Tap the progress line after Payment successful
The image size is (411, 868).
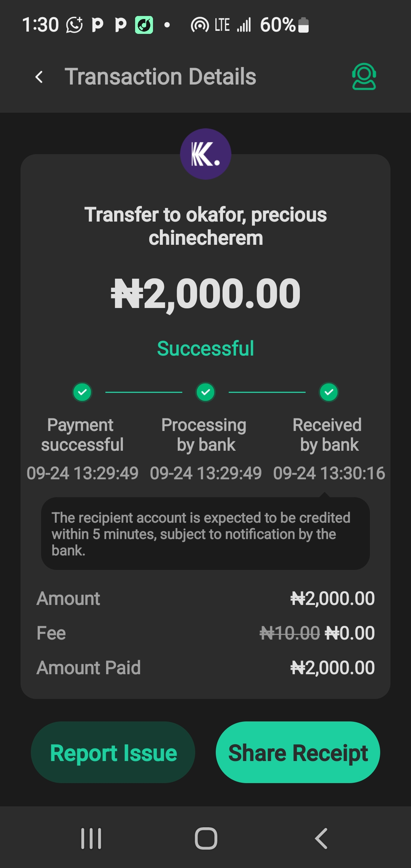pyautogui.click(x=144, y=392)
